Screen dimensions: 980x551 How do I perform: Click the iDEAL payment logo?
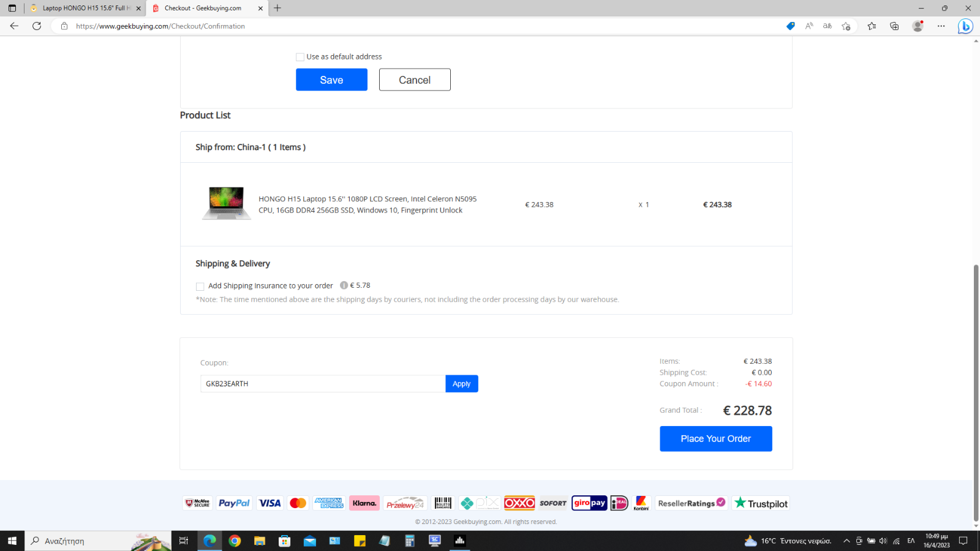point(619,503)
